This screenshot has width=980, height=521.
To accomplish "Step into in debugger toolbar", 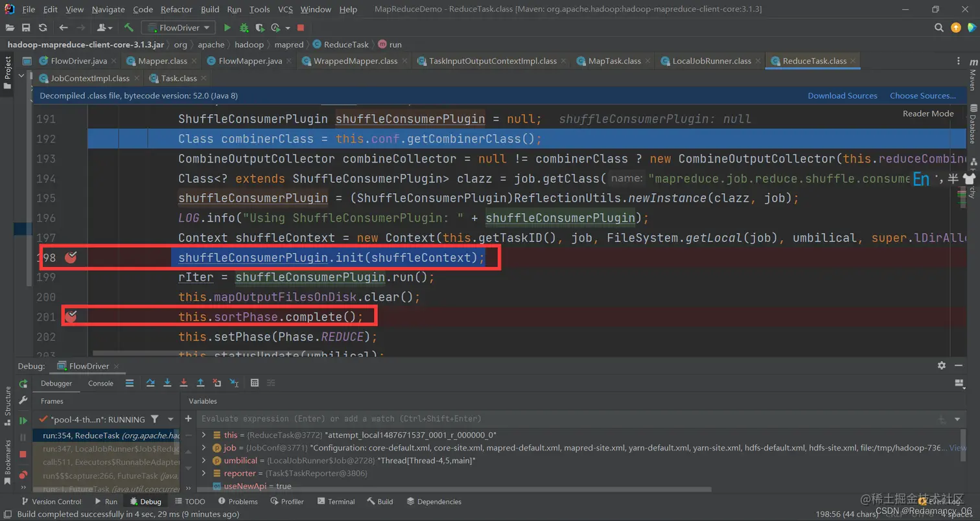I will point(167,383).
